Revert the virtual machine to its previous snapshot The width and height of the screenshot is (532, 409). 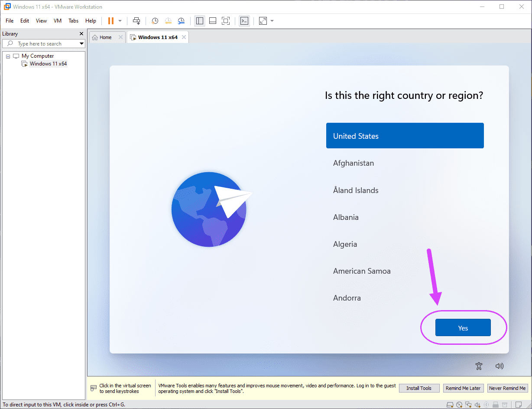coord(168,21)
